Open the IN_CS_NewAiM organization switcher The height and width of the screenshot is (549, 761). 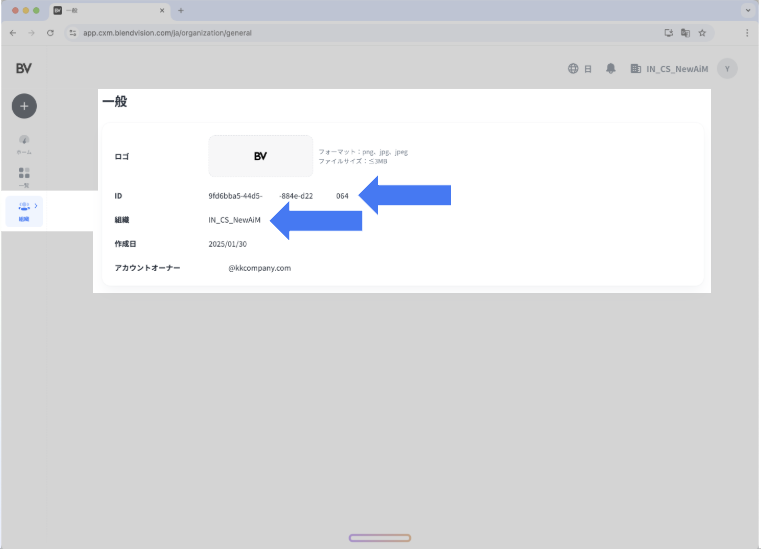(669, 69)
